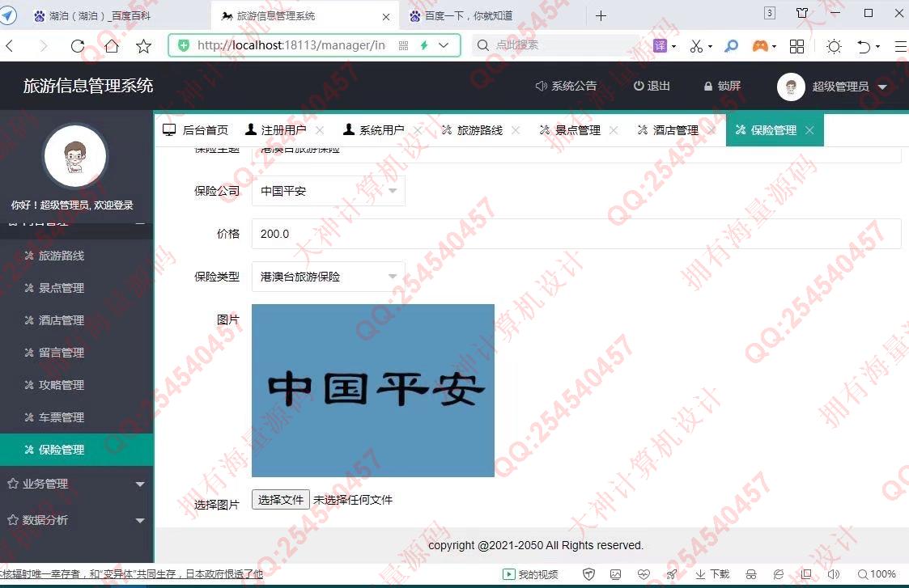The image size is (909, 588).
Task: Open 我的视频 in status bar
Action: (530, 574)
